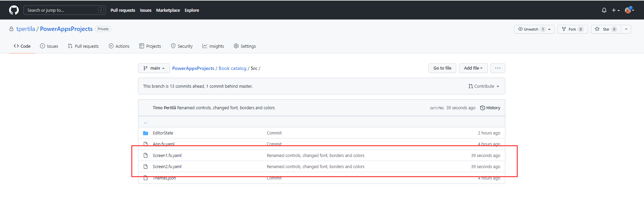This screenshot has height=199, width=644.
Task: Open the star lists dropdown arrow
Action: [626, 29]
